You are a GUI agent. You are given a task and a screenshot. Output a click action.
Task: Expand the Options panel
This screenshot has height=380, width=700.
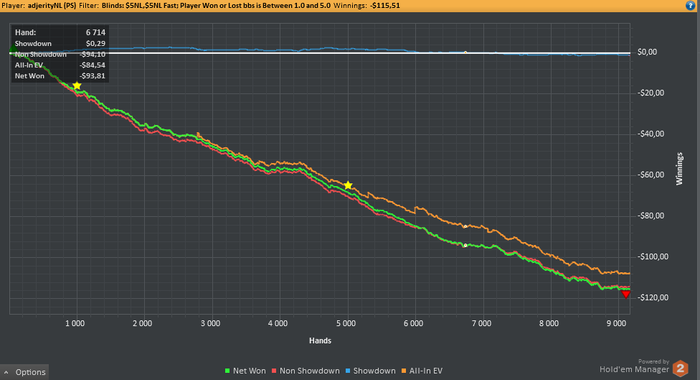(25, 372)
